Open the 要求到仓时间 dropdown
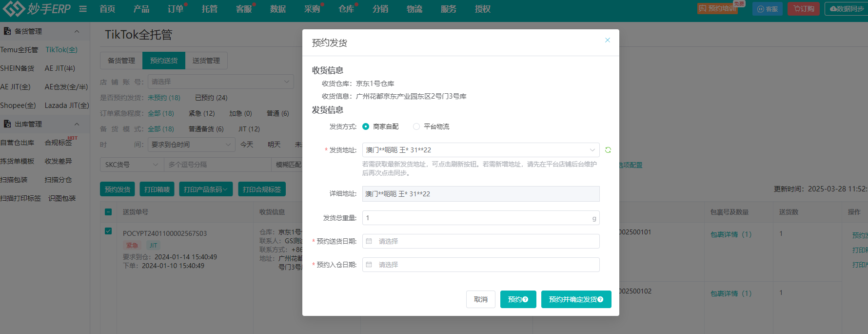 tap(192, 145)
